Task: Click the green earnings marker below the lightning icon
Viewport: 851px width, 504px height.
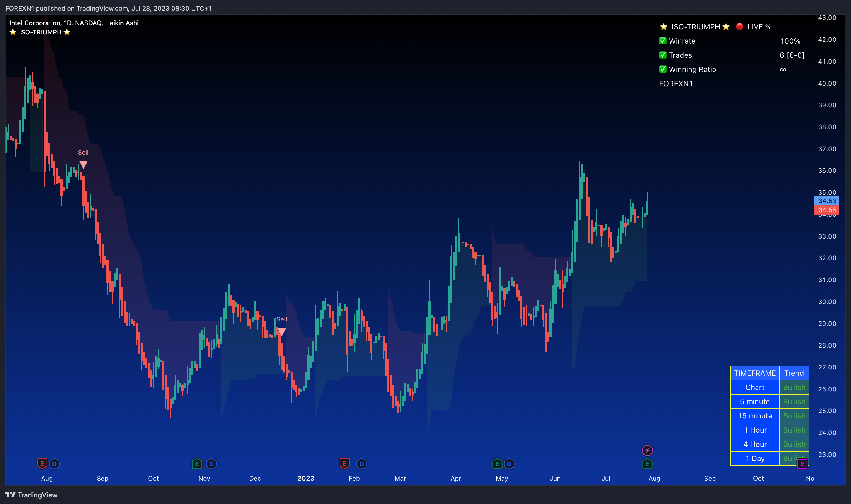Action: pos(647,464)
